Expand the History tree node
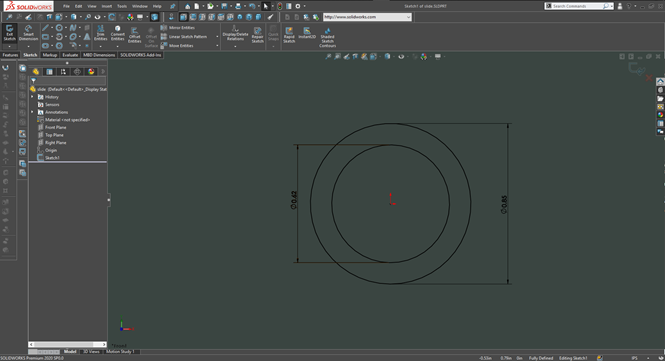The height and width of the screenshot is (361, 665). pos(32,97)
